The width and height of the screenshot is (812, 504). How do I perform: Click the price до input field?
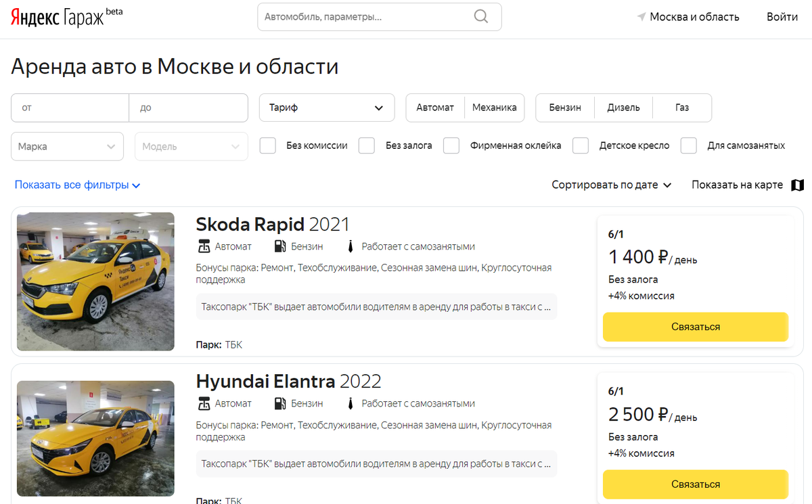click(x=188, y=108)
